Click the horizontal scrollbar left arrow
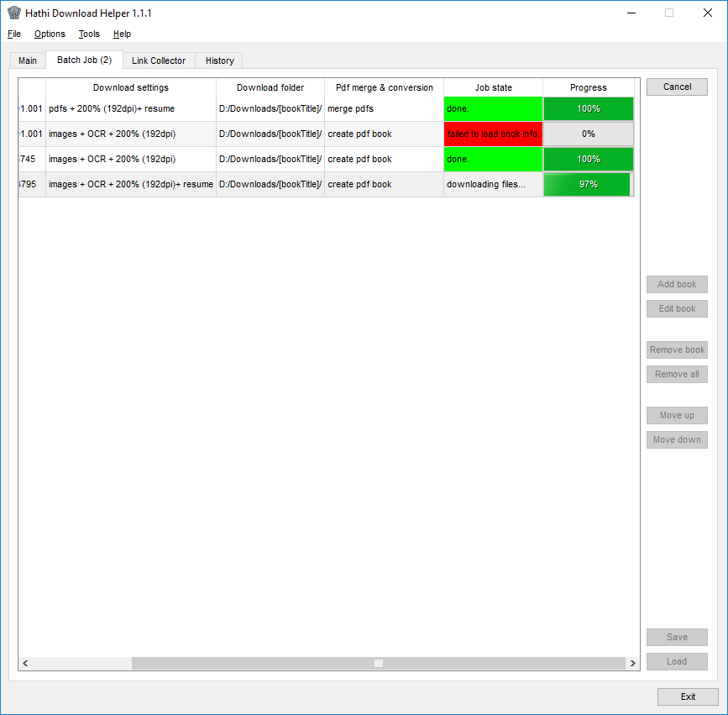The width and height of the screenshot is (728, 715). (25, 664)
